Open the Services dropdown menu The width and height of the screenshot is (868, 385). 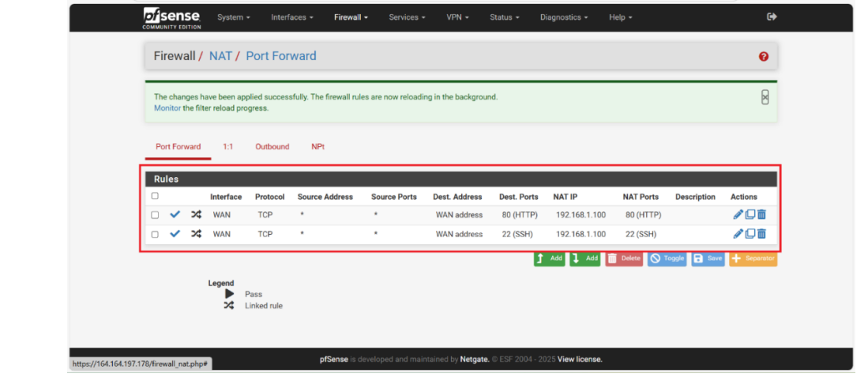[407, 17]
